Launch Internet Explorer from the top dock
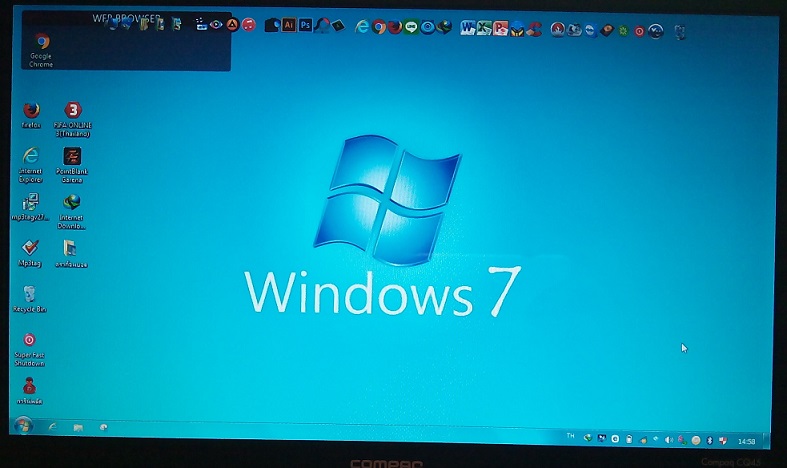 (362, 26)
